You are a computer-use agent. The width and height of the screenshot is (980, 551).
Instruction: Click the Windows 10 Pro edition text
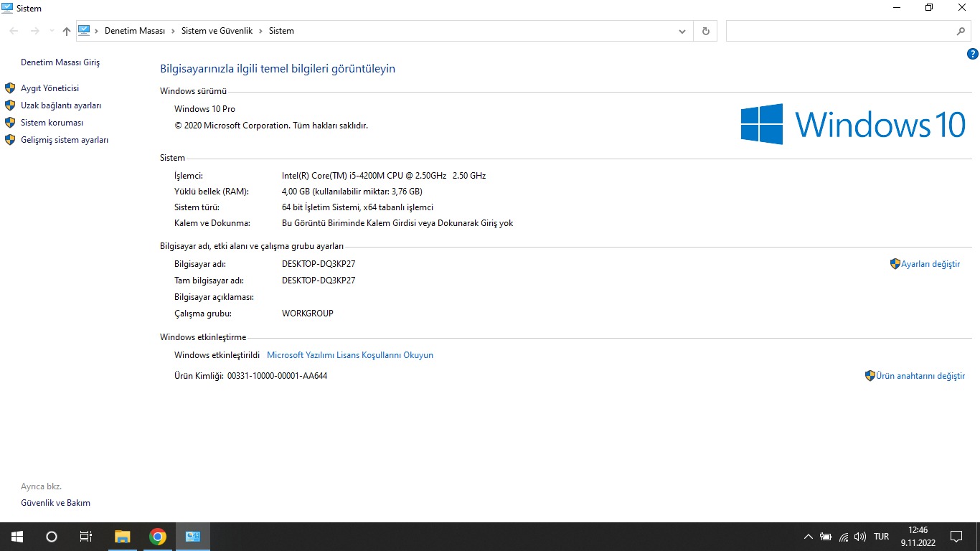pos(204,109)
